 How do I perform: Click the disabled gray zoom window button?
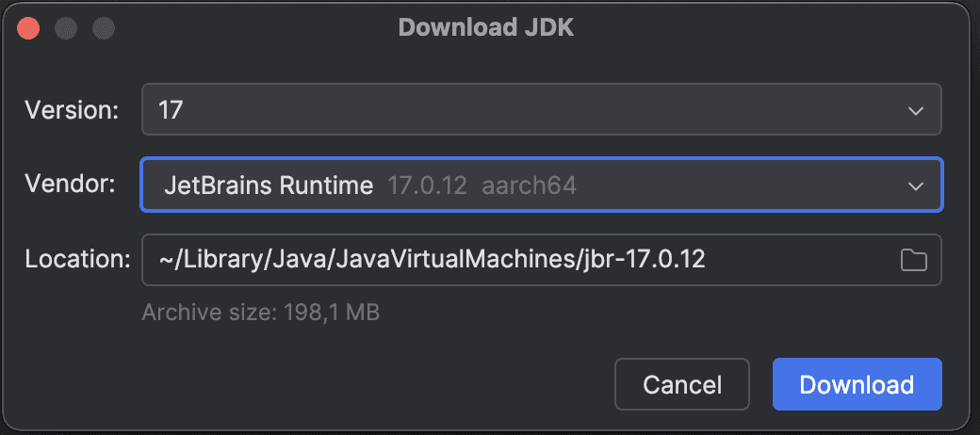tap(103, 28)
